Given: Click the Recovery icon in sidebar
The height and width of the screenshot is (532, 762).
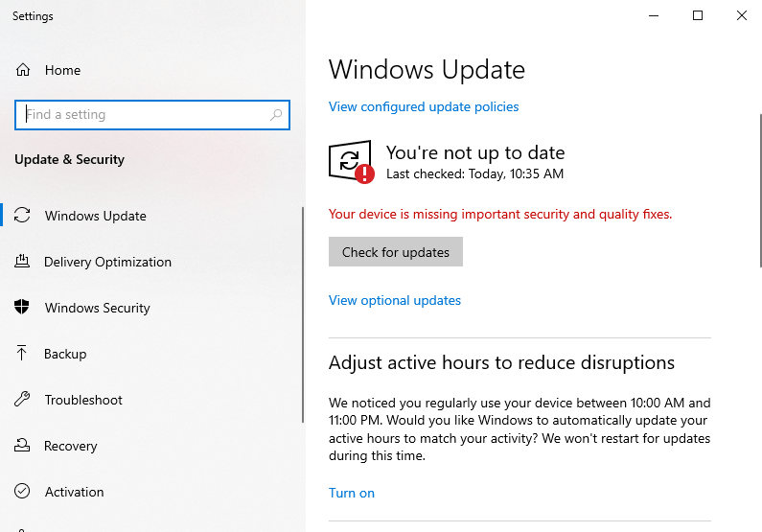Looking at the screenshot, I should pyautogui.click(x=22, y=445).
